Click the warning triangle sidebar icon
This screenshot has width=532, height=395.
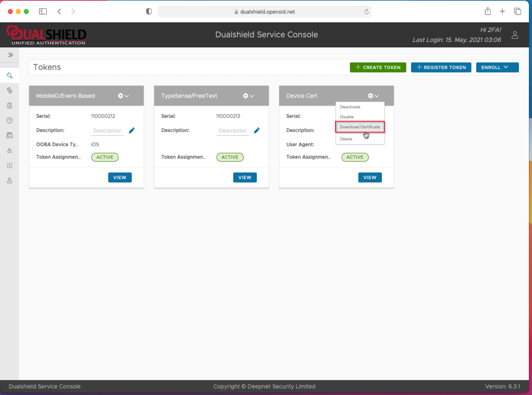click(10, 151)
